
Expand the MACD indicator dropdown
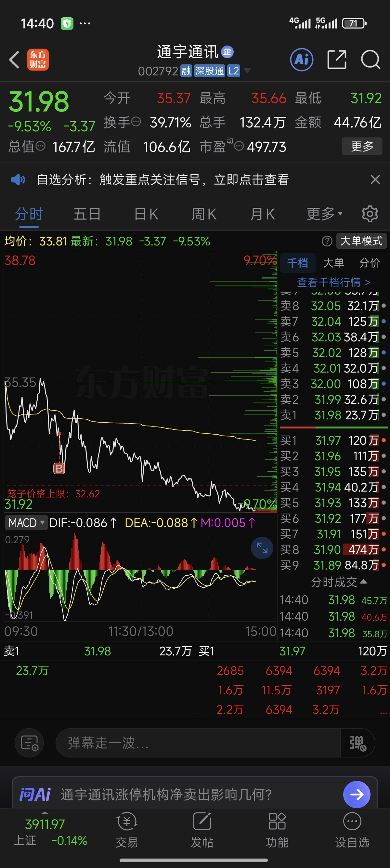(x=26, y=523)
